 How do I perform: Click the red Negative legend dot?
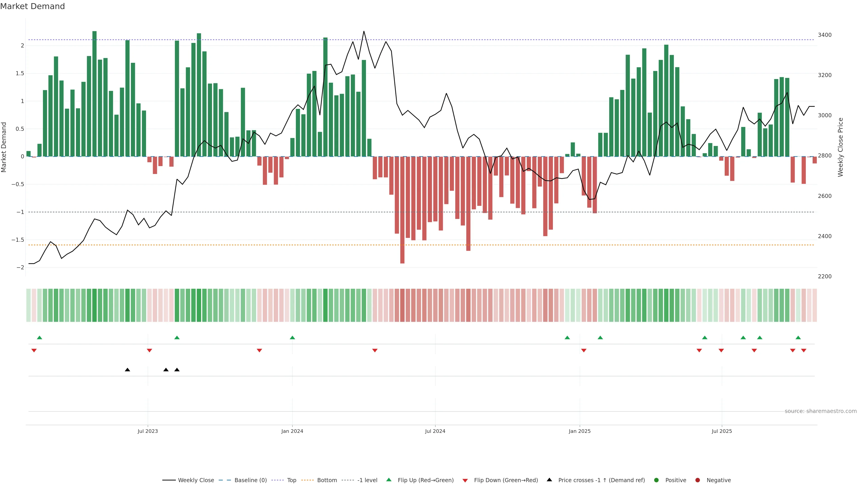point(698,480)
